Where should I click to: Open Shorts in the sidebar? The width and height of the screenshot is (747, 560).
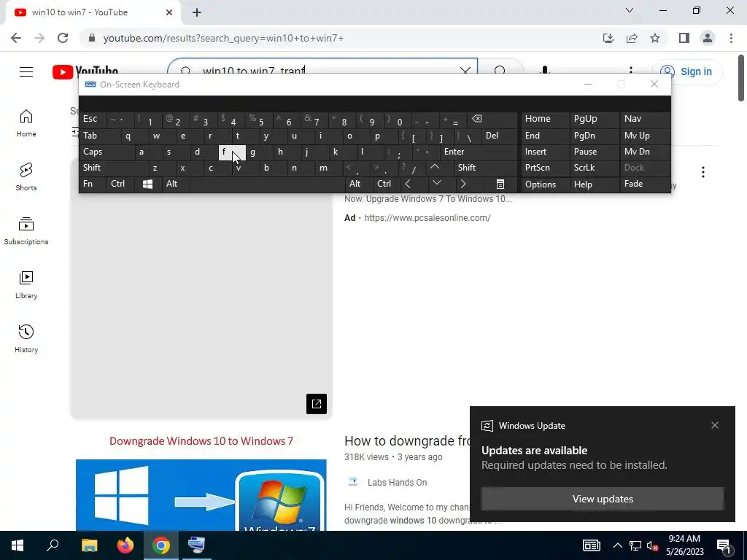click(26, 177)
